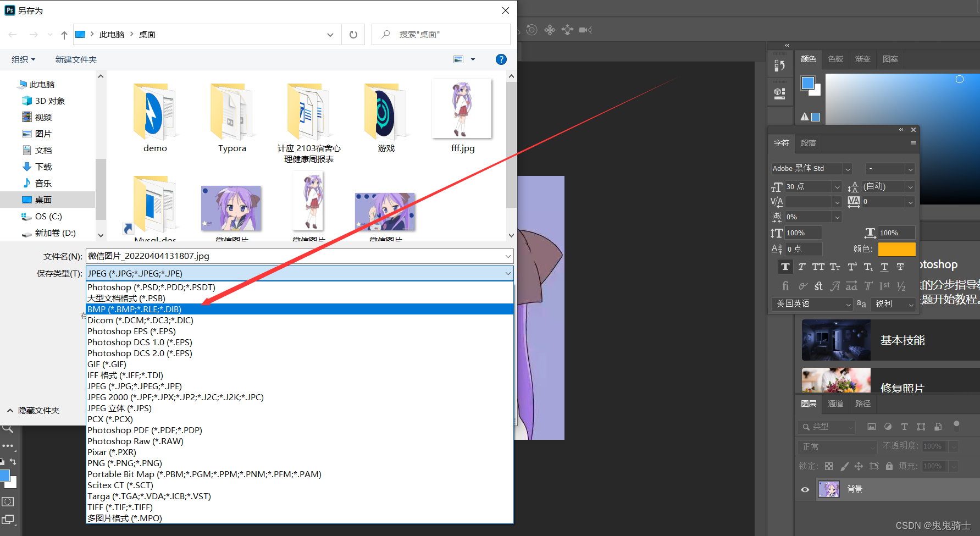Click the fractions ½ icon
This screenshot has height=536, width=980.
(x=901, y=286)
